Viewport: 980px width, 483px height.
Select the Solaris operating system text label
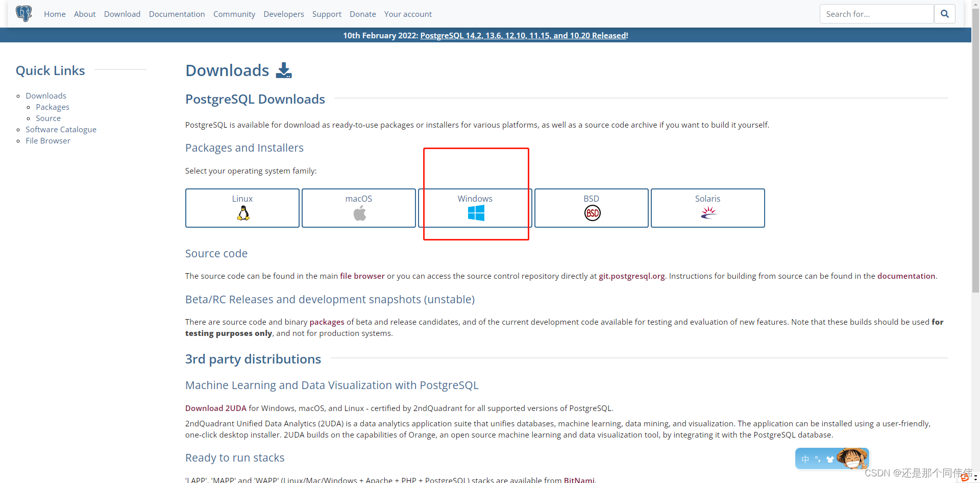click(708, 199)
